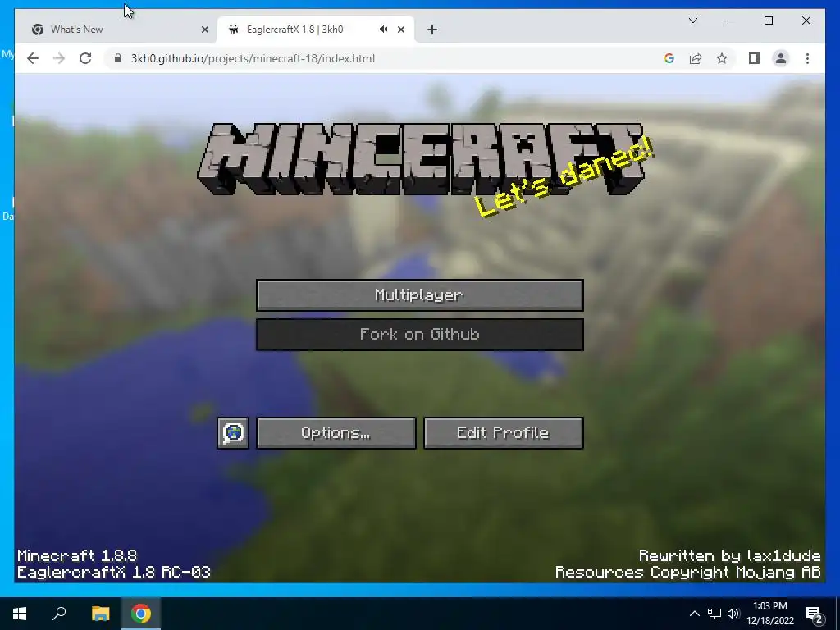View site security lock information
The image size is (840, 630).
coord(118,58)
